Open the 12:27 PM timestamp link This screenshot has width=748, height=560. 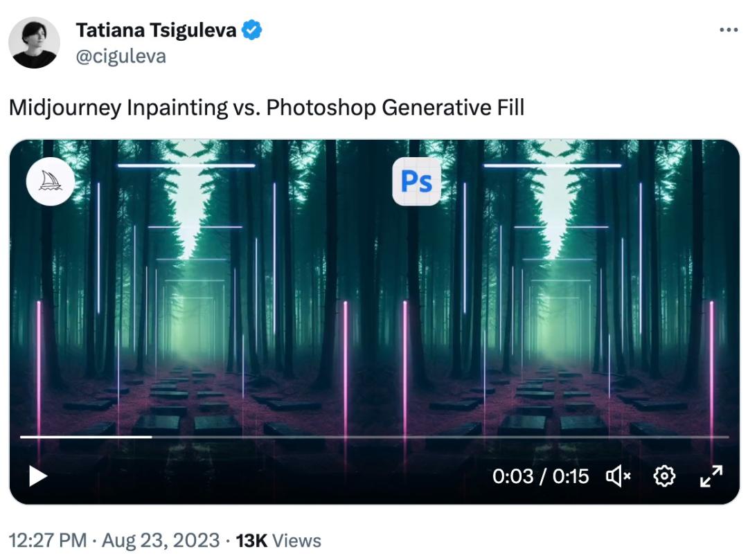pos(48,541)
